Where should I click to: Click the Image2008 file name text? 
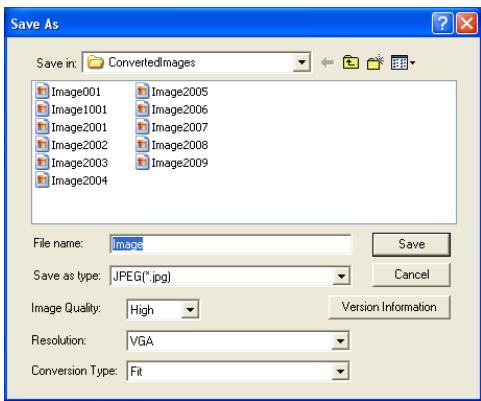[x=180, y=145]
